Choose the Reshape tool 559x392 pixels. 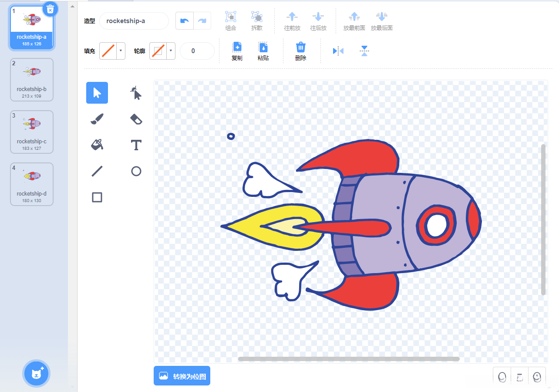coord(136,93)
